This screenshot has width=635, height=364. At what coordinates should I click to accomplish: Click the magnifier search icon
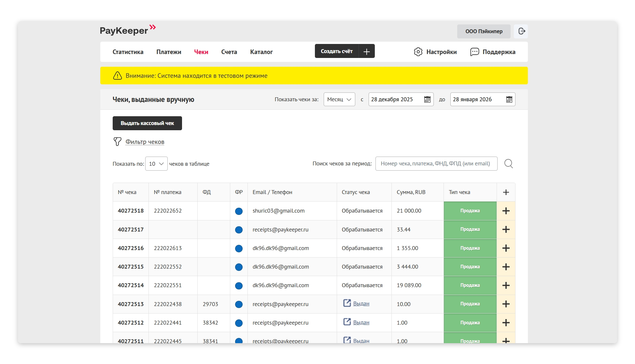508,163
